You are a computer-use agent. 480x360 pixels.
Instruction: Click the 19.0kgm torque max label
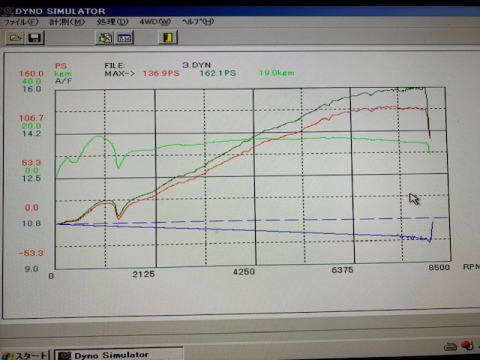click(x=277, y=73)
